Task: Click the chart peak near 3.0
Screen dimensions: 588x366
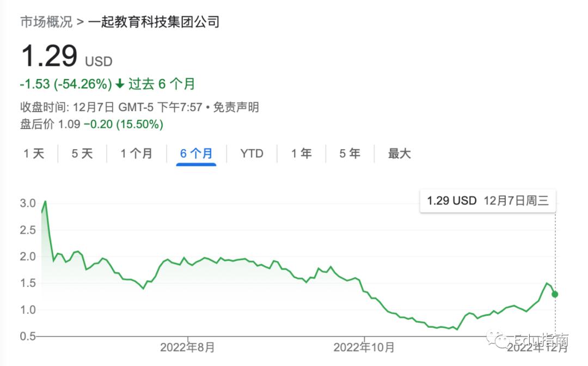Action: 45,202
